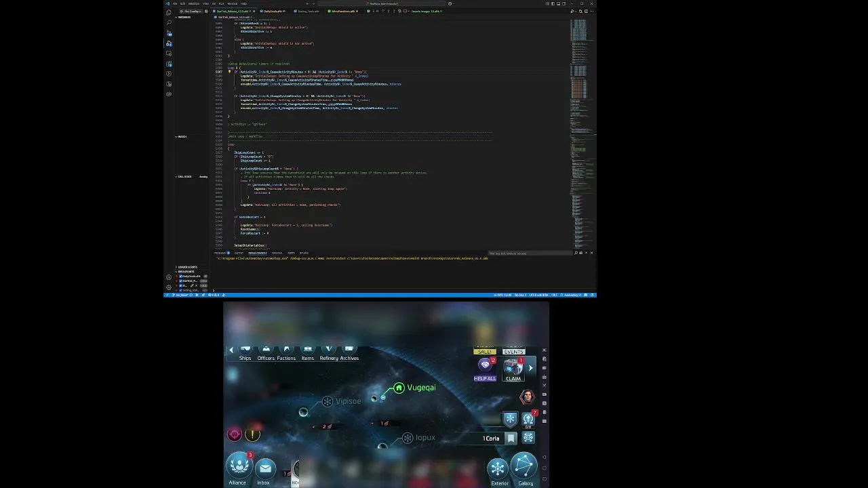Image resolution: width=868 pixels, height=488 pixels.
Task: Click the snowflake shield icon in game
Action: point(510,420)
